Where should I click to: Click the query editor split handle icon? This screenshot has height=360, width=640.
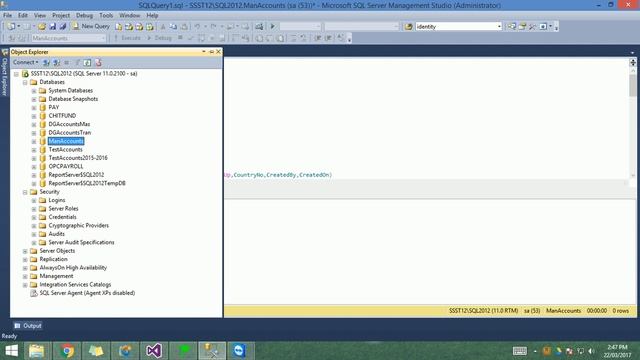point(633,62)
